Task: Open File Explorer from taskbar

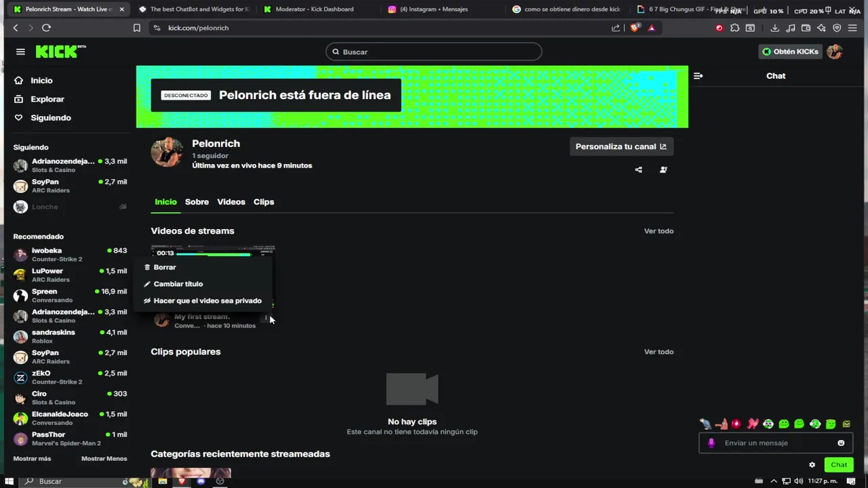Action: click(x=163, y=481)
